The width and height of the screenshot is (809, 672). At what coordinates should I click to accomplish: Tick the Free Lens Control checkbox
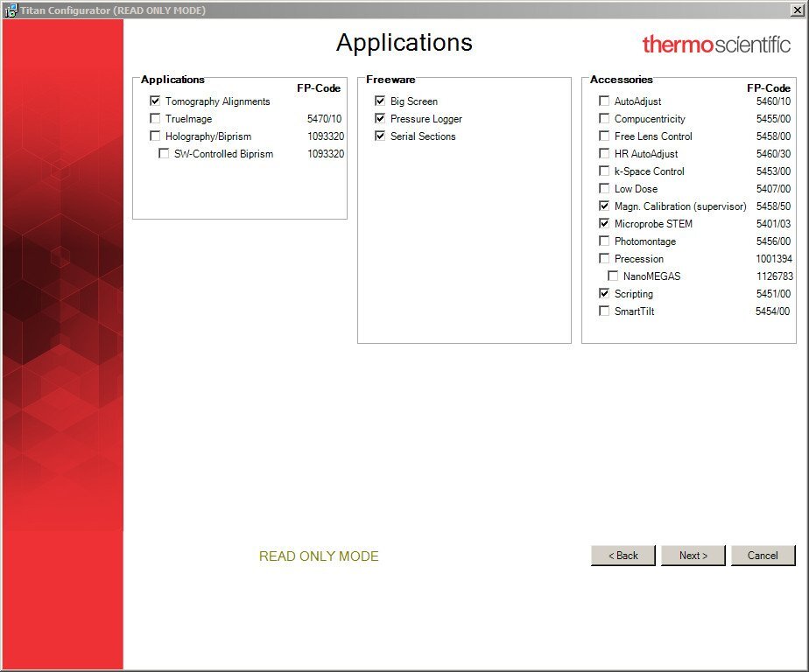click(x=604, y=136)
